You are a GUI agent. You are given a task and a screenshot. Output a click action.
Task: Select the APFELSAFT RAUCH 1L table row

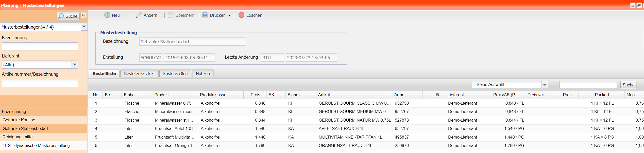coord(341,128)
